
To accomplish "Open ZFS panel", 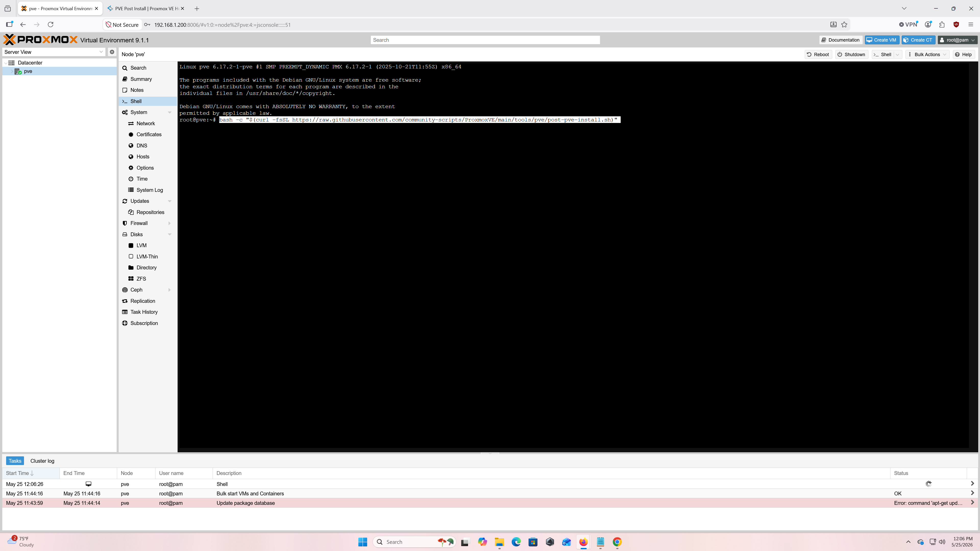I will click(x=141, y=279).
